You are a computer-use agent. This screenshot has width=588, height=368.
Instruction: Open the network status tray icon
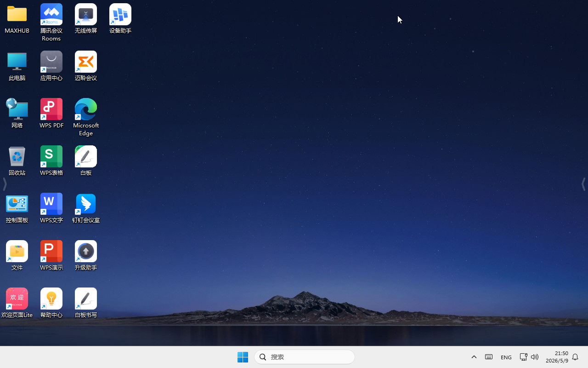point(523,357)
